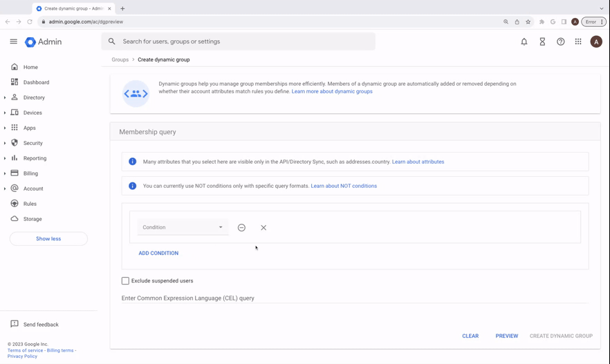
Task: Open Billing terms link
Action: click(x=60, y=350)
